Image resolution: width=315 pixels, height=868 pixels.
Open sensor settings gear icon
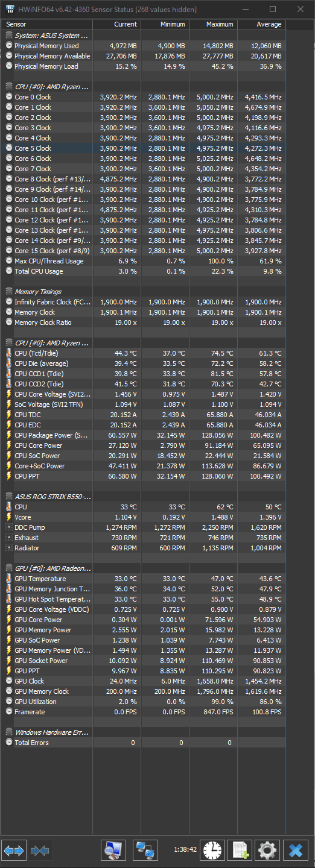coord(267,851)
